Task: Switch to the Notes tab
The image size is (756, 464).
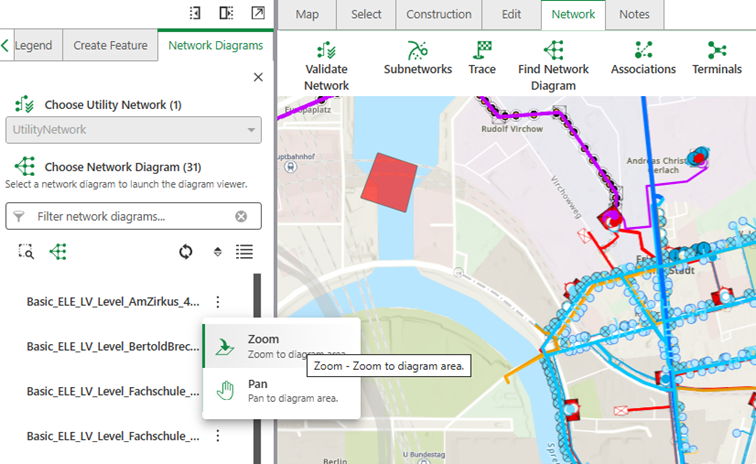Action: (634, 14)
